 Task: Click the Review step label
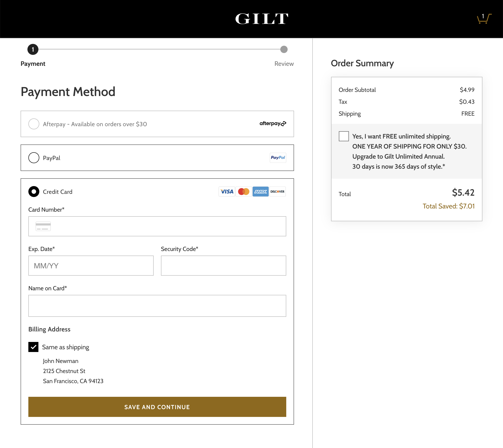coord(284,64)
